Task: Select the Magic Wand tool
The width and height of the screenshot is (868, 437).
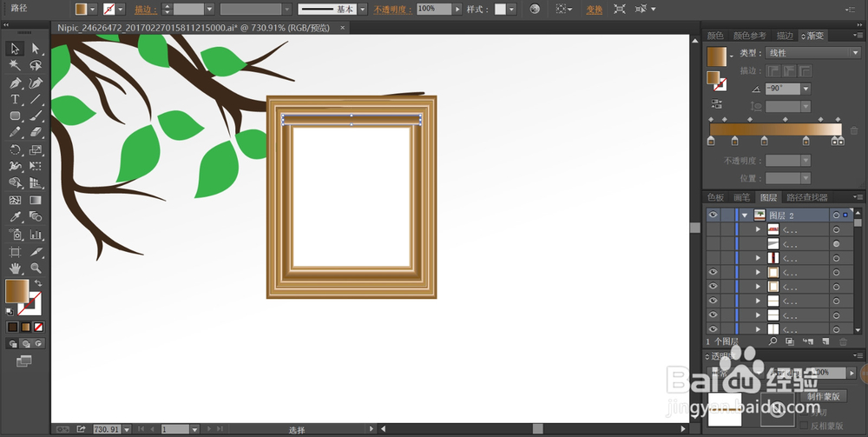Action: (15, 65)
